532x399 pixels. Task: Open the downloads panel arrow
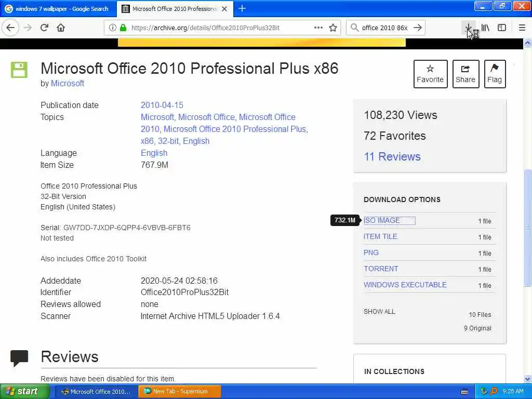click(x=468, y=28)
